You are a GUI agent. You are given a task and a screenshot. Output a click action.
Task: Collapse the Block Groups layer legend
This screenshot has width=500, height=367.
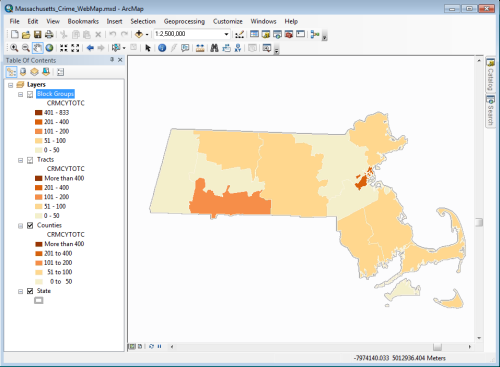pos(20,94)
